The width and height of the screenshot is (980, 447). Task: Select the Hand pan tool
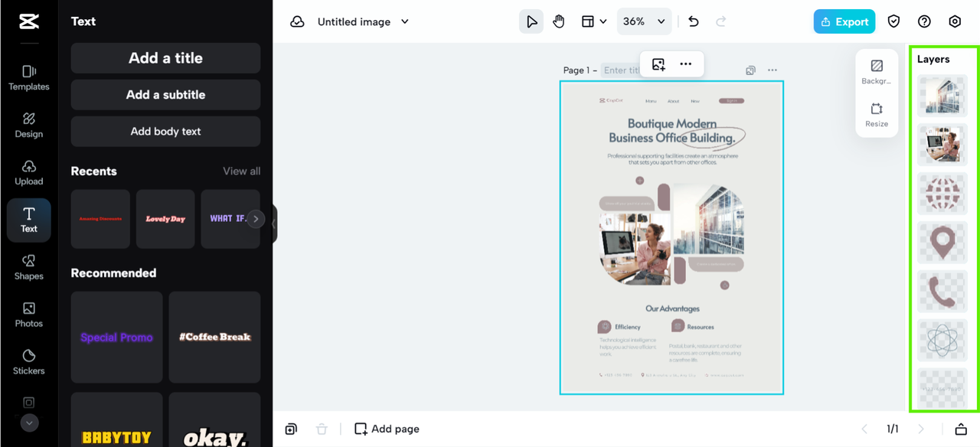coord(559,21)
